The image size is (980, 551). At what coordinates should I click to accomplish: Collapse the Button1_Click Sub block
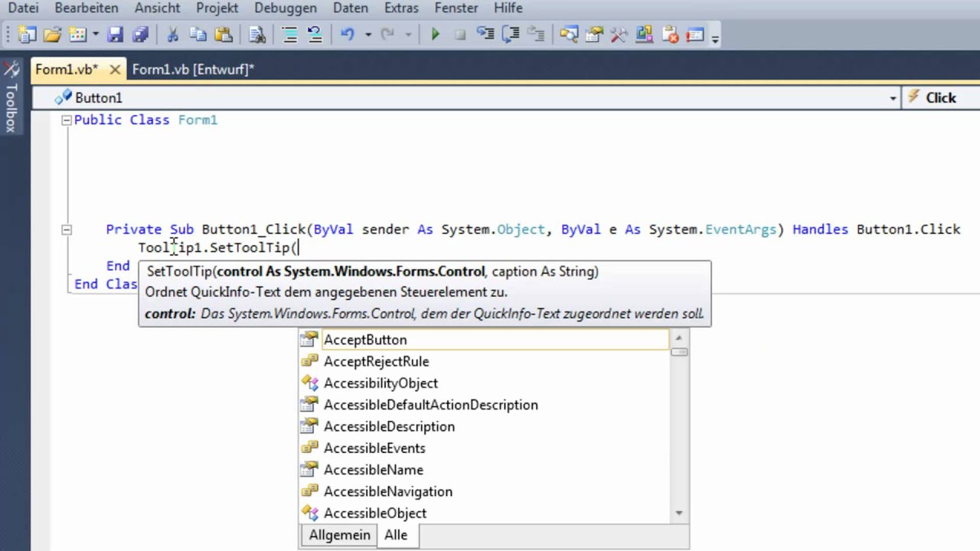click(x=67, y=230)
